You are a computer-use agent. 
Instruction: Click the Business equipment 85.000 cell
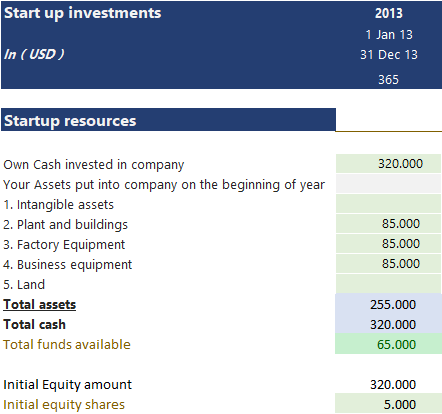(388, 264)
